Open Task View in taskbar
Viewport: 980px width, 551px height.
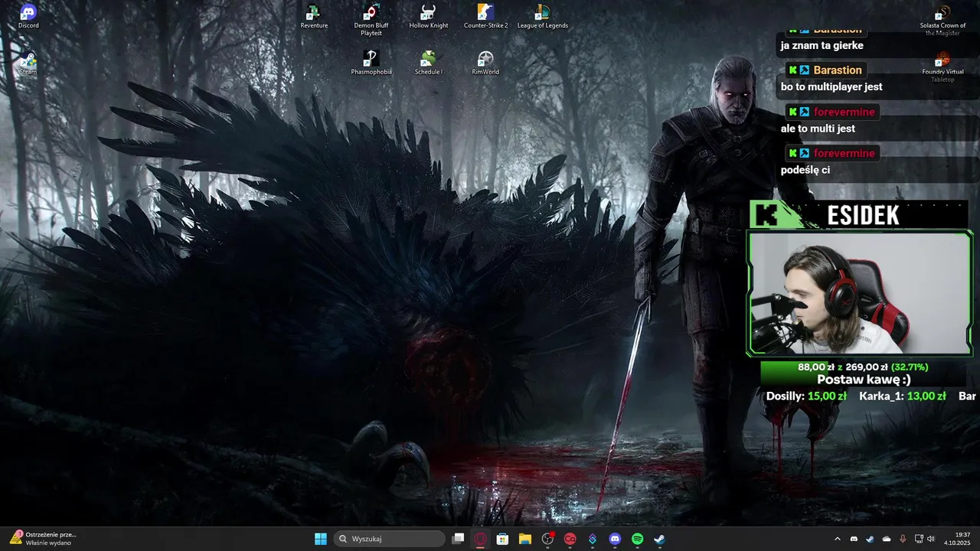(x=458, y=539)
